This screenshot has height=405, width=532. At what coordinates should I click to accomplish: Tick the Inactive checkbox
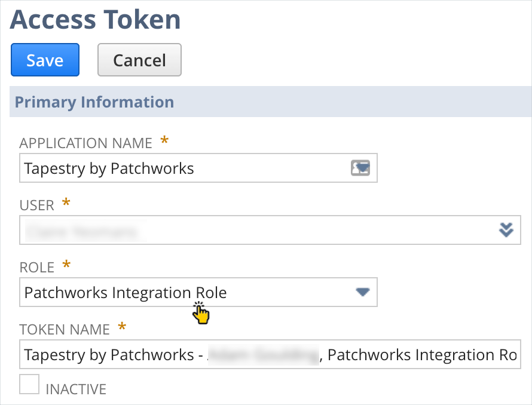30,384
